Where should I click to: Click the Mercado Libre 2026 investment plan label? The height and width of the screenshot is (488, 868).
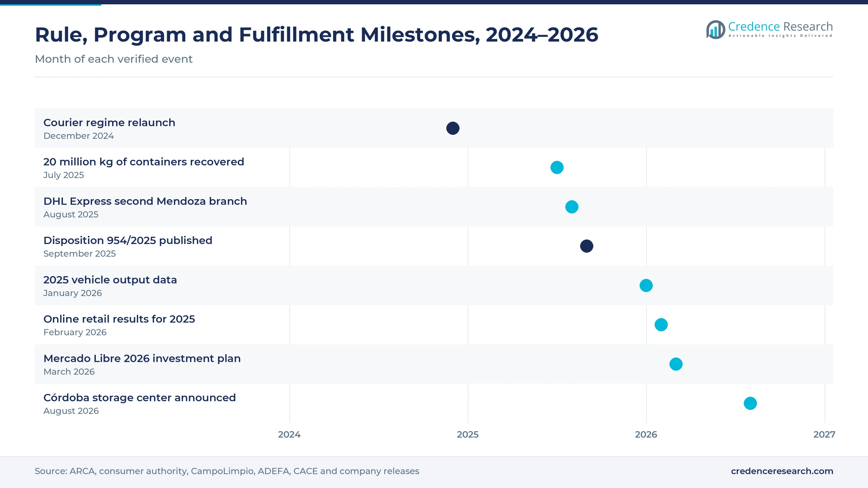point(142,358)
